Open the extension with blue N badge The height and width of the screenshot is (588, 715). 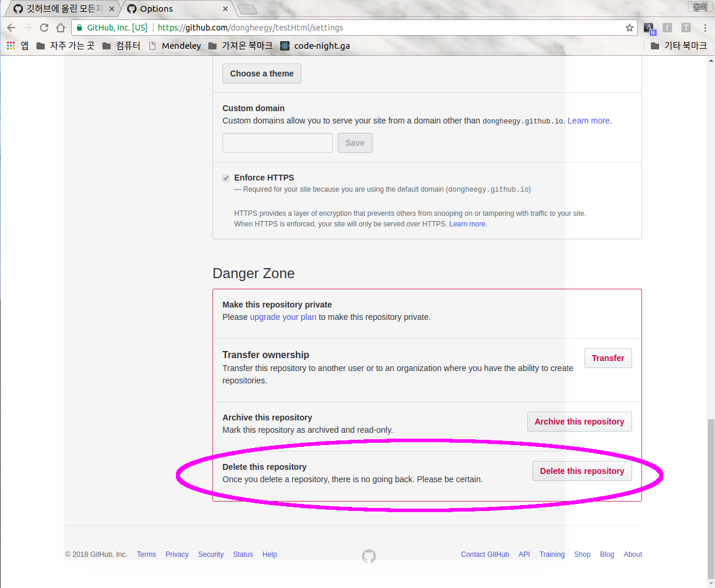click(x=649, y=28)
